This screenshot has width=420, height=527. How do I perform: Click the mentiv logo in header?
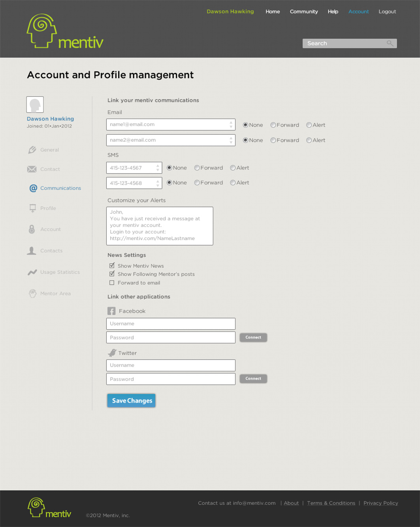point(65,31)
